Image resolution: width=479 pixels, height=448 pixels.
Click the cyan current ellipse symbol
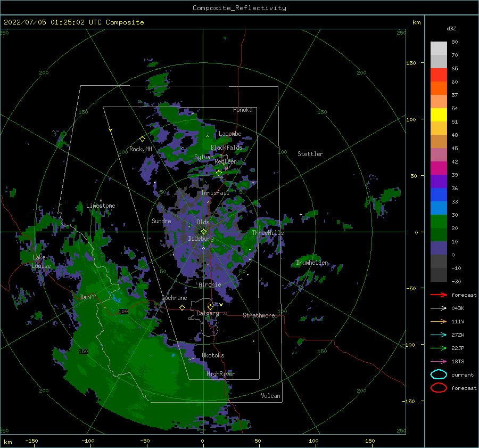click(x=439, y=374)
